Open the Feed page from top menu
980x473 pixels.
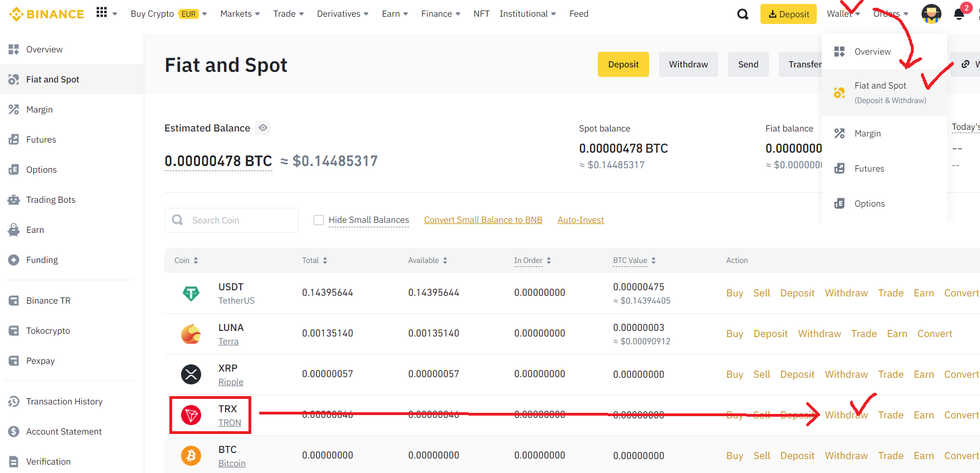coord(579,14)
